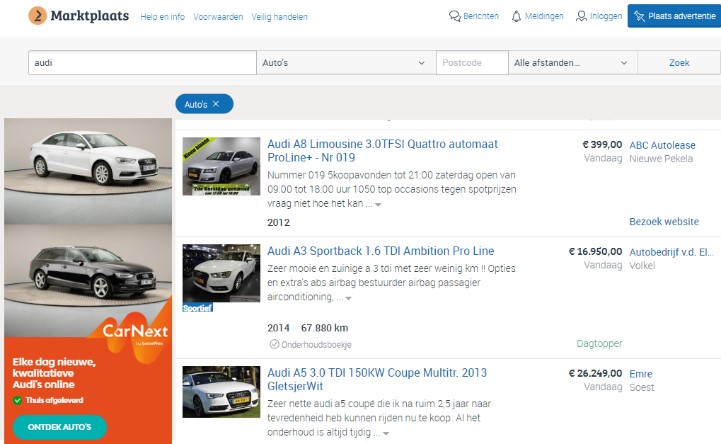This screenshot has width=721, height=444.
Task: Click the Plaats advertentie button
Action: 674,16
